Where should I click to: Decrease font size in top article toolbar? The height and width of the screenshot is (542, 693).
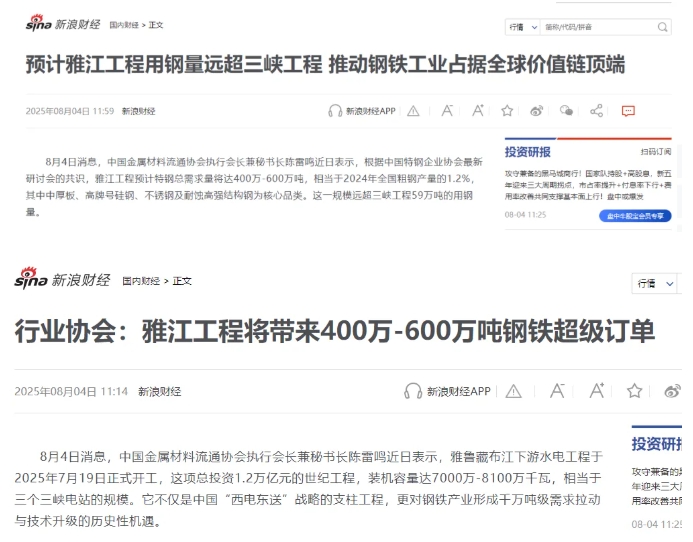click(x=447, y=111)
